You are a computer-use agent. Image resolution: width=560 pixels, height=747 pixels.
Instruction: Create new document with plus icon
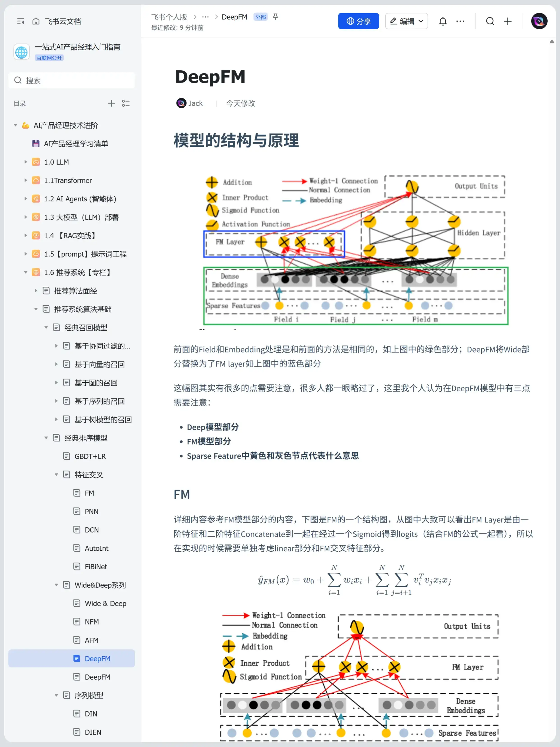(507, 21)
